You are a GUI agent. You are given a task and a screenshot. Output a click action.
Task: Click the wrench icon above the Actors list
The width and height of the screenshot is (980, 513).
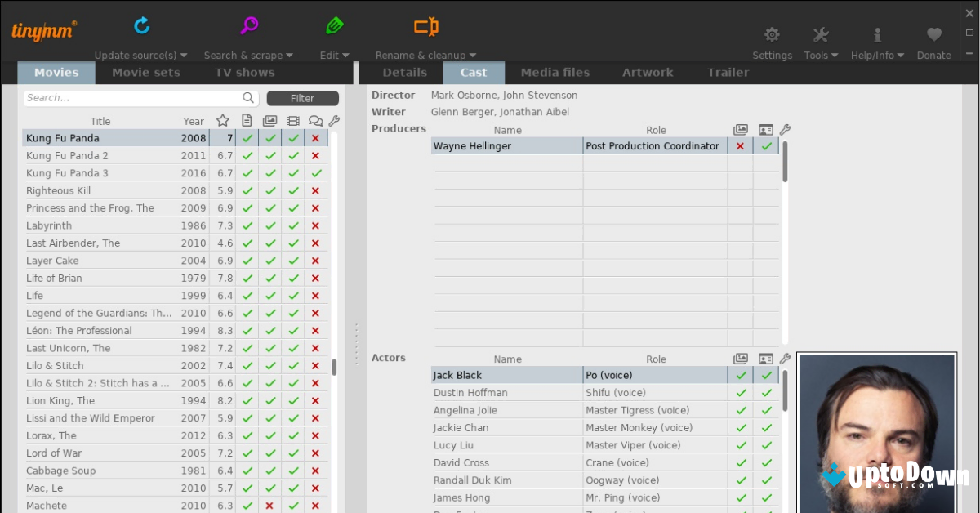tap(783, 359)
